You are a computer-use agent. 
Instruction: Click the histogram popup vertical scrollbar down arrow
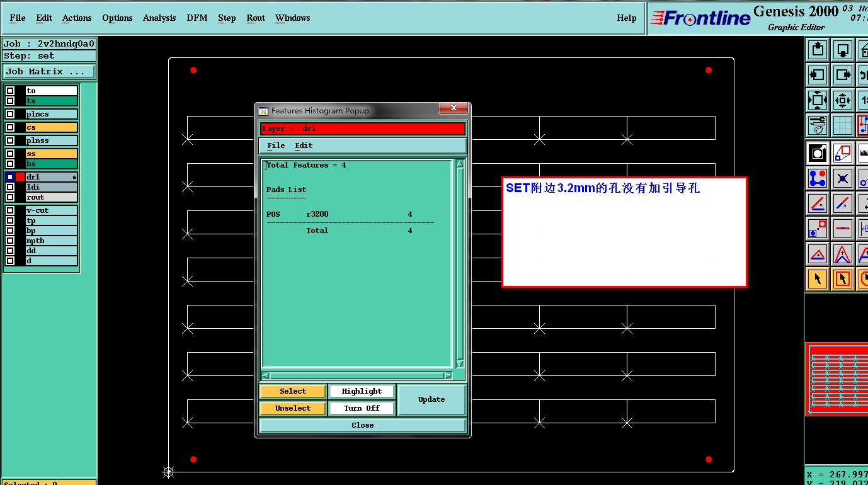point(460,363)
